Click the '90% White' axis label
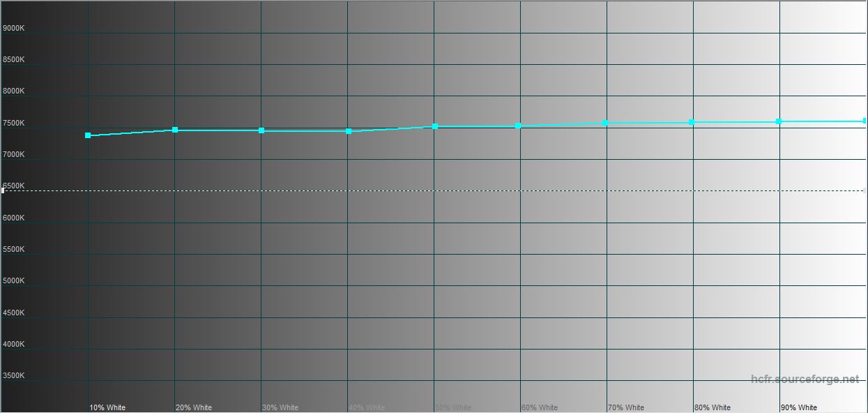868x413 pixels. pyautogui.click(x=799, y=407)
